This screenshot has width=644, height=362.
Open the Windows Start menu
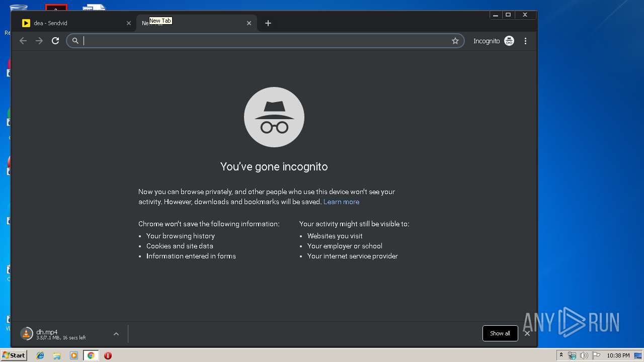tap(14, 355)
